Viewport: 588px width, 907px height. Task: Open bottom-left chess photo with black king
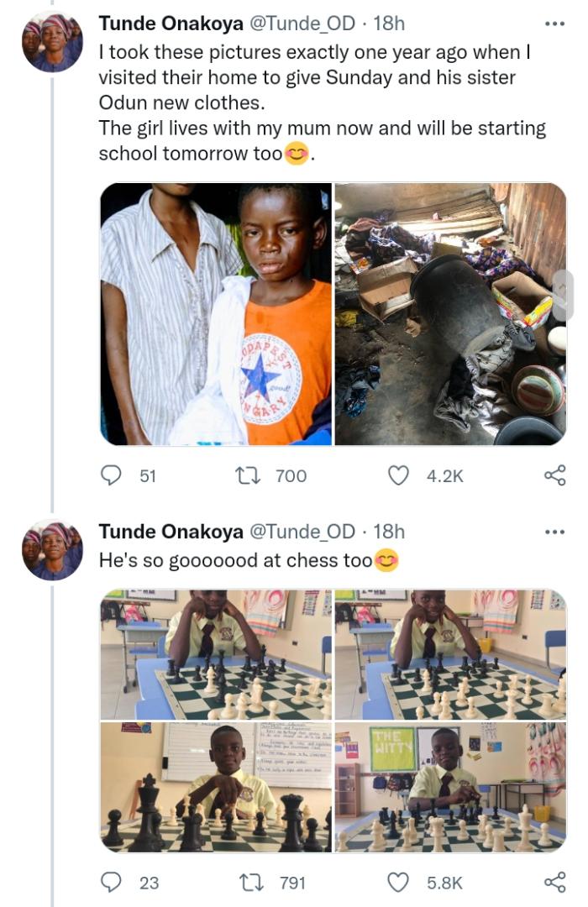[216, 788]
